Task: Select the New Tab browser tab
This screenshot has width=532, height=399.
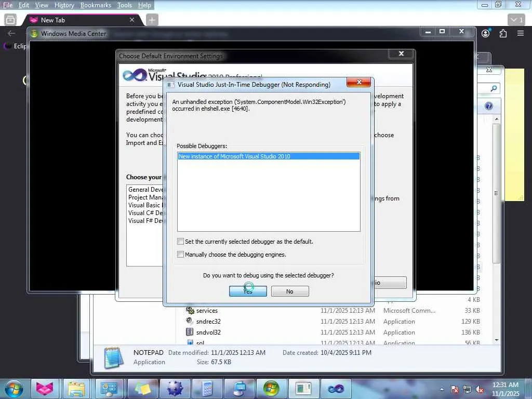Action: (x=82, y=20)
